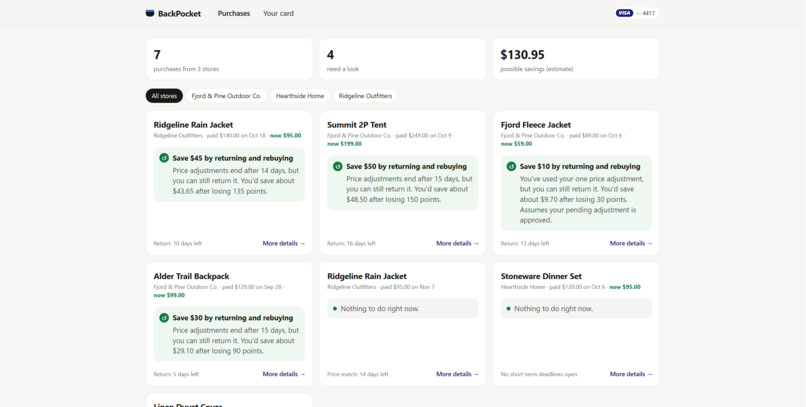Click the now $59.00 price on Fjord Fleece
Screen dimensions: 806x407
point(517,144)
